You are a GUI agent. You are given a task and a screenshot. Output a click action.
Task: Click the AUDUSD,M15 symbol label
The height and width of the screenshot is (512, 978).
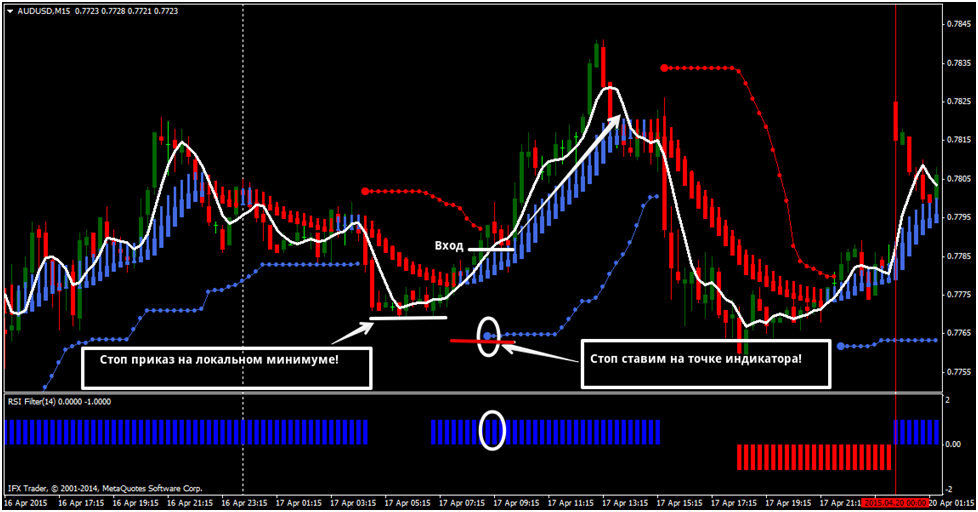click(x=44, y=11)
